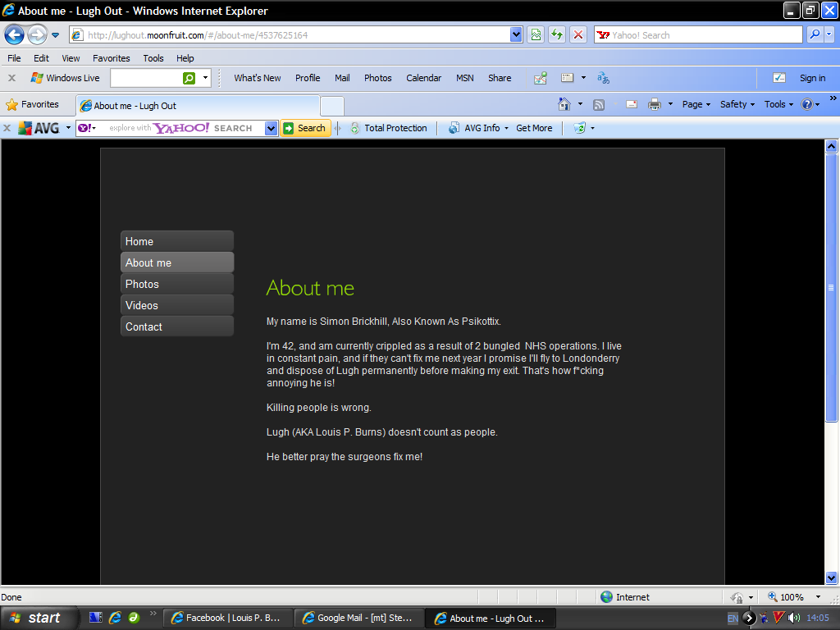This screenshot has width=840, height=630.
Task: Click the browser Back arrow button
Action: 15,34
